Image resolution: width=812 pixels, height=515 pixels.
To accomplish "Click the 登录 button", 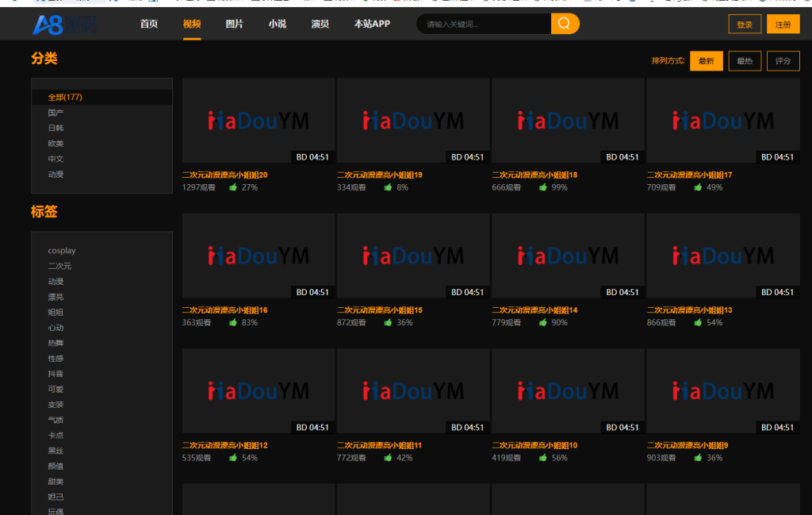I will tap(745, 25).
